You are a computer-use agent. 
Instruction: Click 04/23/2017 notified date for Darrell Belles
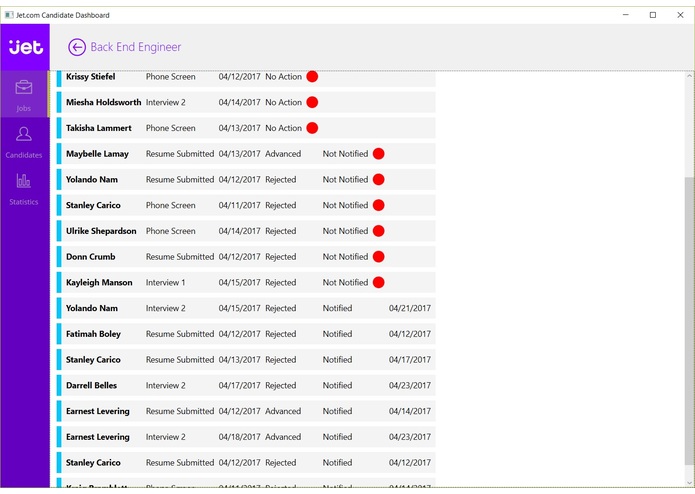pyautogui.click(x=410, y=385)
